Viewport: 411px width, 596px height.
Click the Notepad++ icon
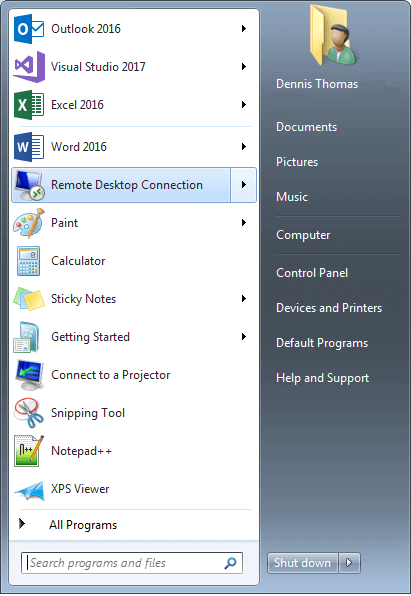[x=29, y=451]
